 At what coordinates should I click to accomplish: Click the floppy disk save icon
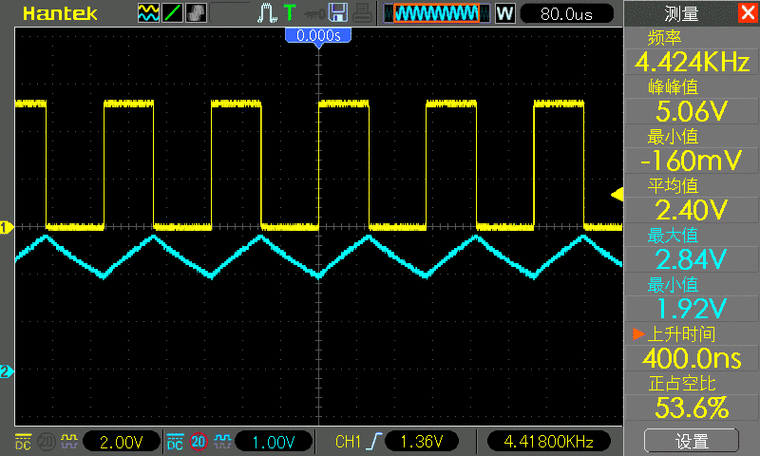(337, 13)
